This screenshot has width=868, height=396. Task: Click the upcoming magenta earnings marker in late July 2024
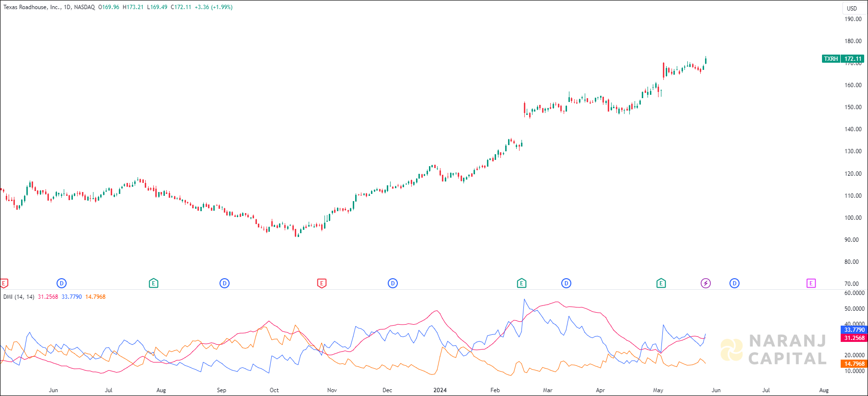pyautogui.click(x=811, y=283)
